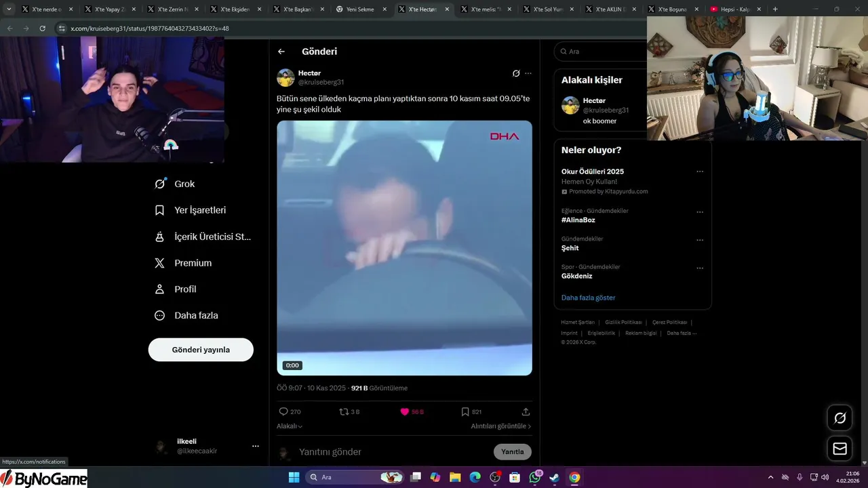Open a new Chrome tab
The width and height of the screenshot is (868, 488).
tap(775, 9)
